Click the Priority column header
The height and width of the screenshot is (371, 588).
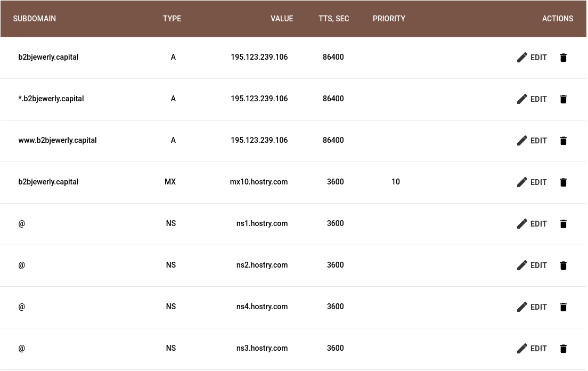pos(389,19)
